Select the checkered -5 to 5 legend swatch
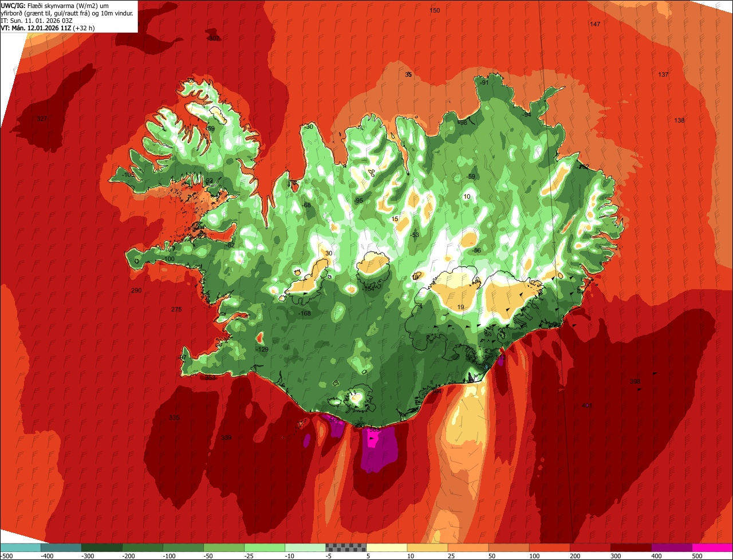Image resolution: width=733 pixels, height=560 pixels. pyautogui.click(x=346, y=547)
